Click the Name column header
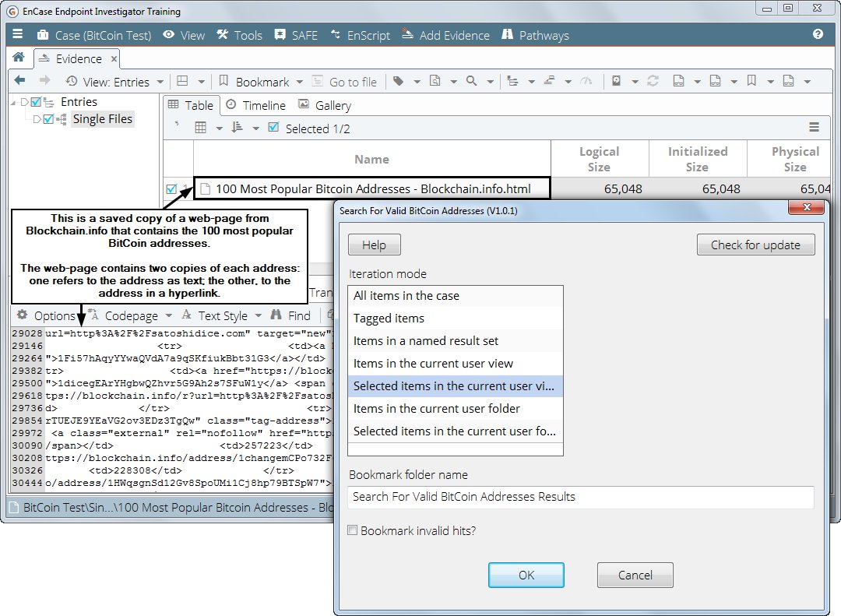The image size is (841, 616). coord(371,159)
